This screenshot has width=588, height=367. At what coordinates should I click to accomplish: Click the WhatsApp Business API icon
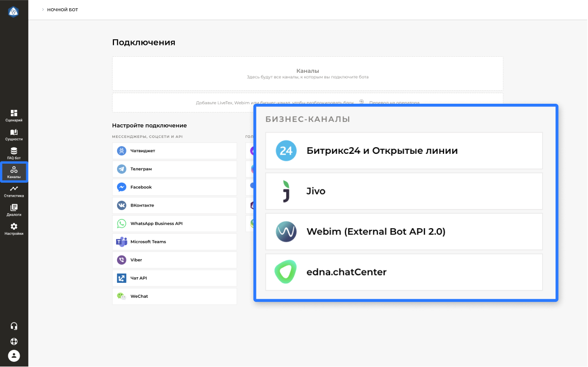pyautogui.click(x=122, y=224)
